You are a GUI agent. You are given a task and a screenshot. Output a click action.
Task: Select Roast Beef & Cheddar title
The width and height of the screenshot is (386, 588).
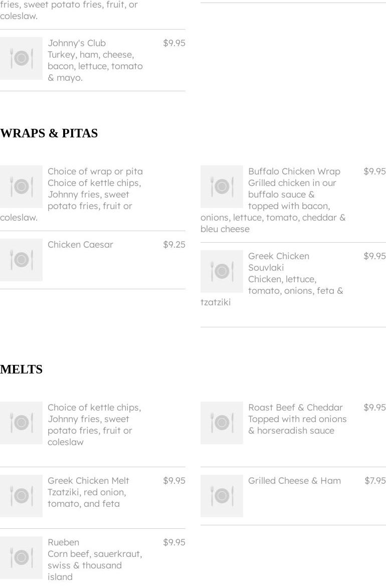tap(295, 408)
